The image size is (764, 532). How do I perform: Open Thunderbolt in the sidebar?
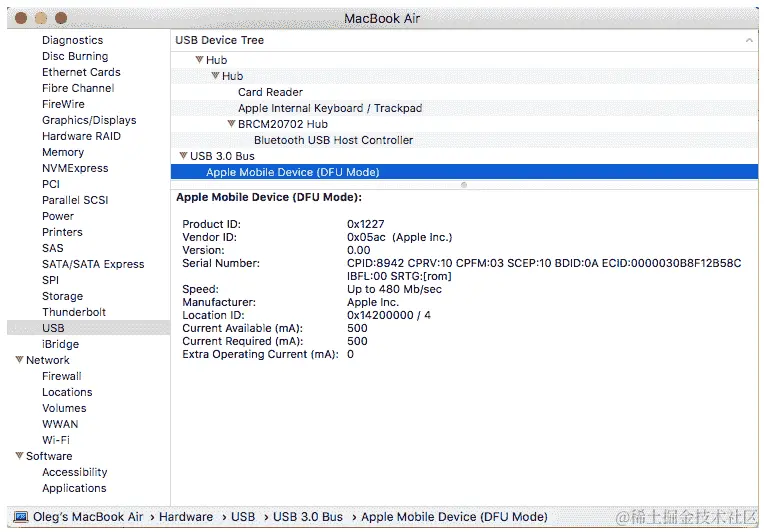[x=74, y=312]
